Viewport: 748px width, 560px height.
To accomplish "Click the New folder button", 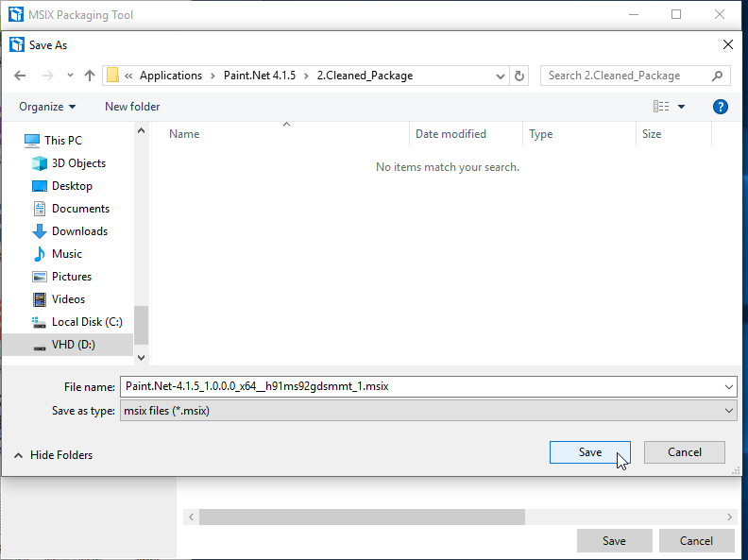I will click(x=132, y=107).
